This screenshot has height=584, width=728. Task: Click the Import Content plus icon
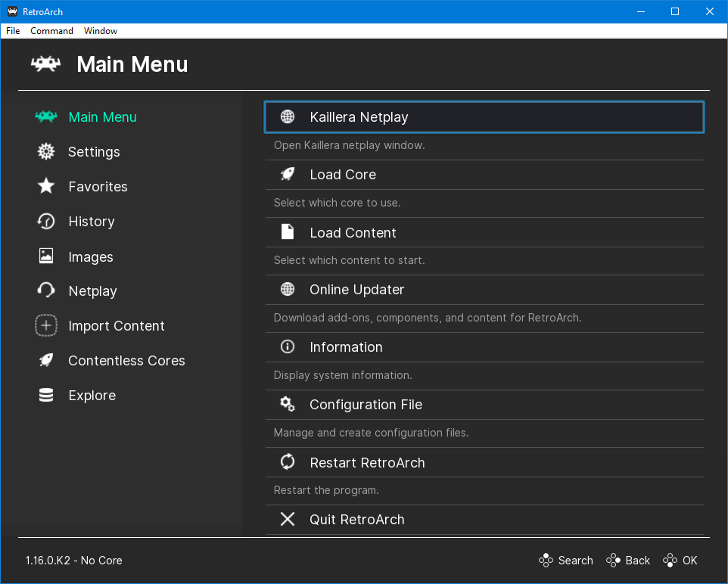(46, 325)
